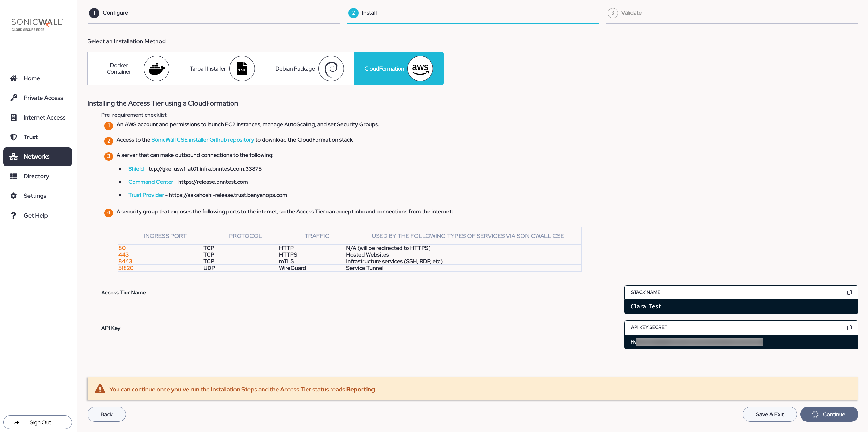Select Debian Package installation method
Screen dimensions: 868x432
[x=309, y=68]
